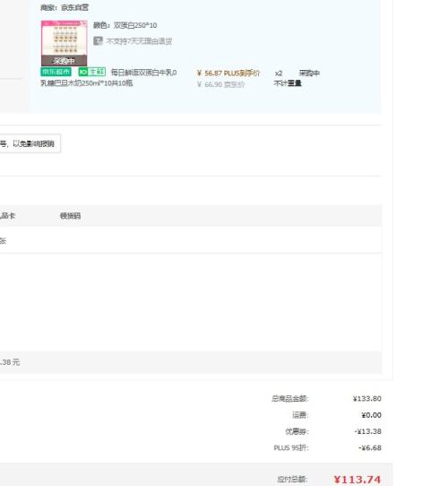Click the green 京东超市 badge
The width and height of the screenshot is (448, 486).
[x=56, y=72]
